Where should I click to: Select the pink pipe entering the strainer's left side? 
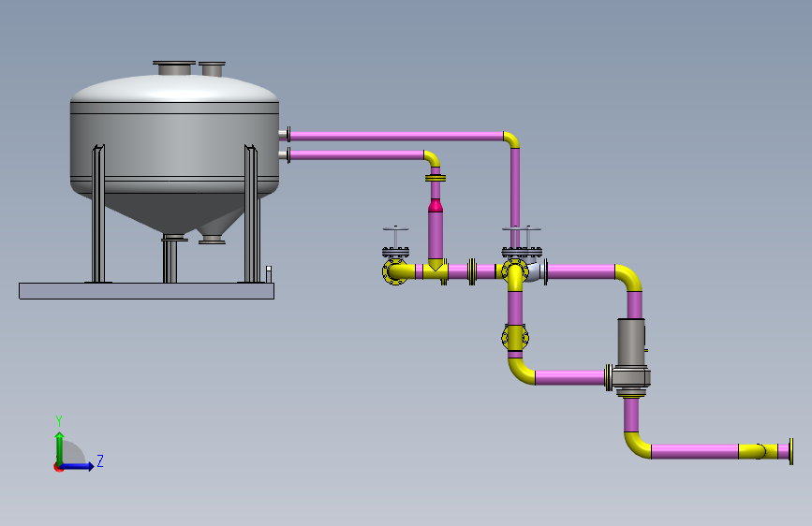tap(569, 377)
